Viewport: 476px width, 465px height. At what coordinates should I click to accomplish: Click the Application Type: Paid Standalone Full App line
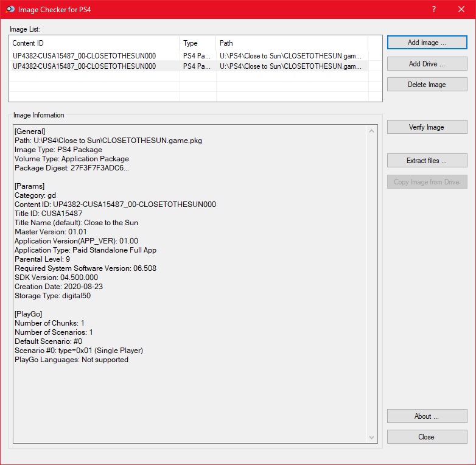click(x=86, y=250)
